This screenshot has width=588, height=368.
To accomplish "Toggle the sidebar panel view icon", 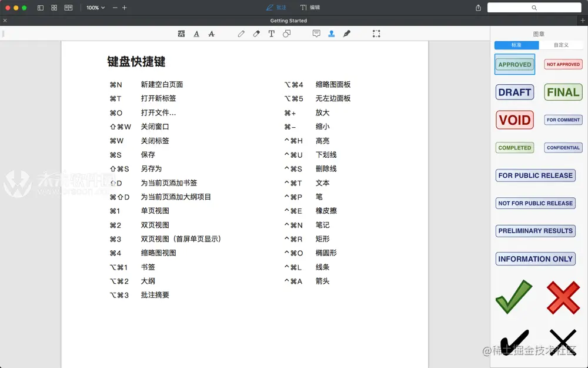I will 41,8.
